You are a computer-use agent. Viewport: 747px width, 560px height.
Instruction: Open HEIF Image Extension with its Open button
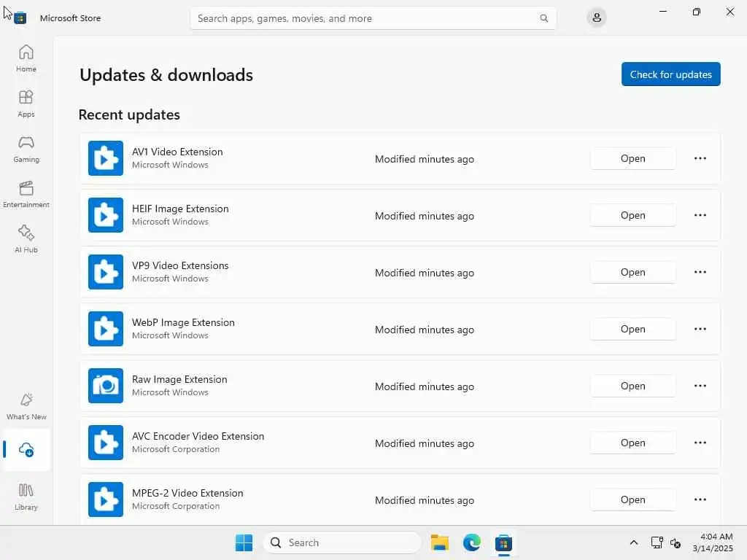[x=632, y=215]
